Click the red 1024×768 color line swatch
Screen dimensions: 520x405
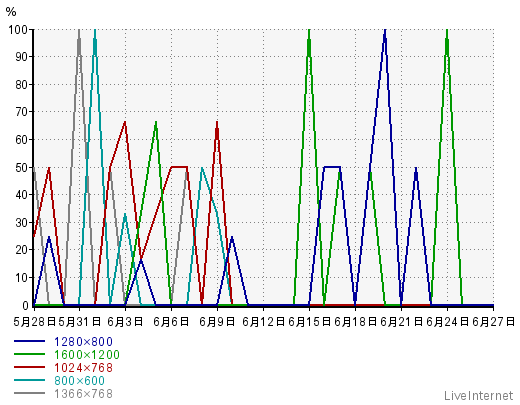(x=29, y=367)
